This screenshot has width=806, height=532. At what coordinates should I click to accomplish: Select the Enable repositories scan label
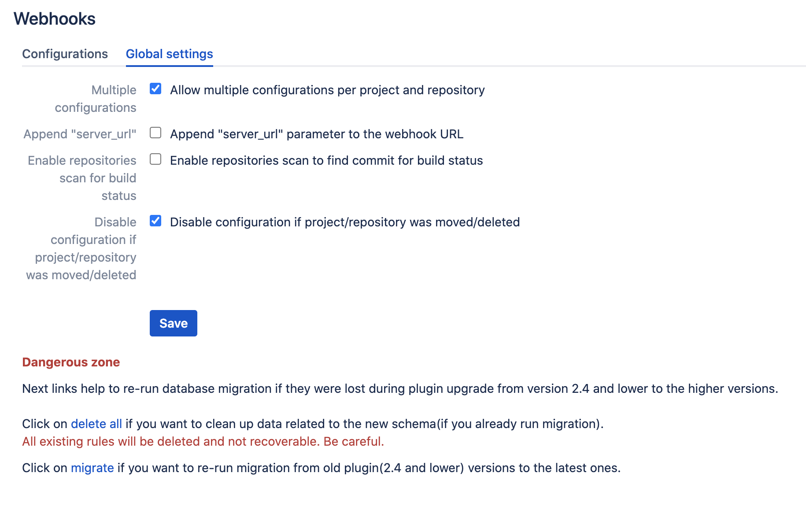[81, 177]
